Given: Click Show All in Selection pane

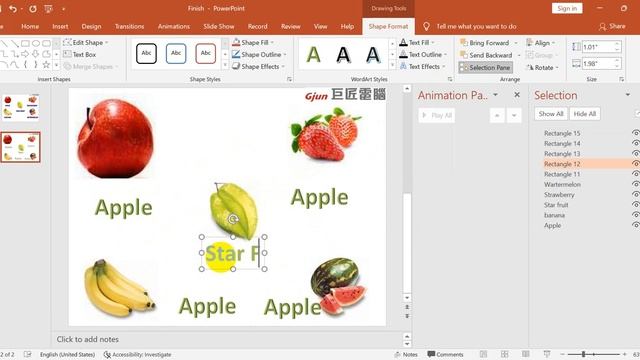Looking at the screenshot, I should point(551,114).
